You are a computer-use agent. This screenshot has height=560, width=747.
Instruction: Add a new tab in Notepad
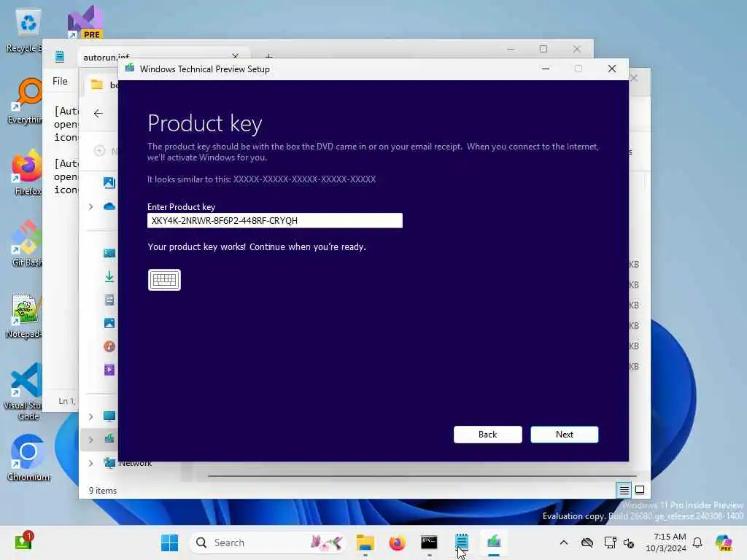coord(269,56)
